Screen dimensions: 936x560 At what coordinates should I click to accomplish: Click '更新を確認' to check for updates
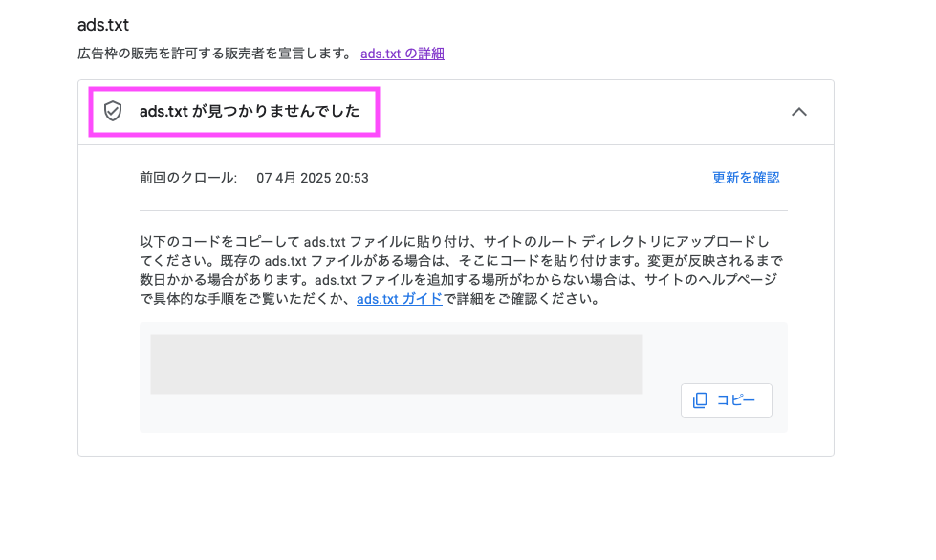[x=746, y=178]
